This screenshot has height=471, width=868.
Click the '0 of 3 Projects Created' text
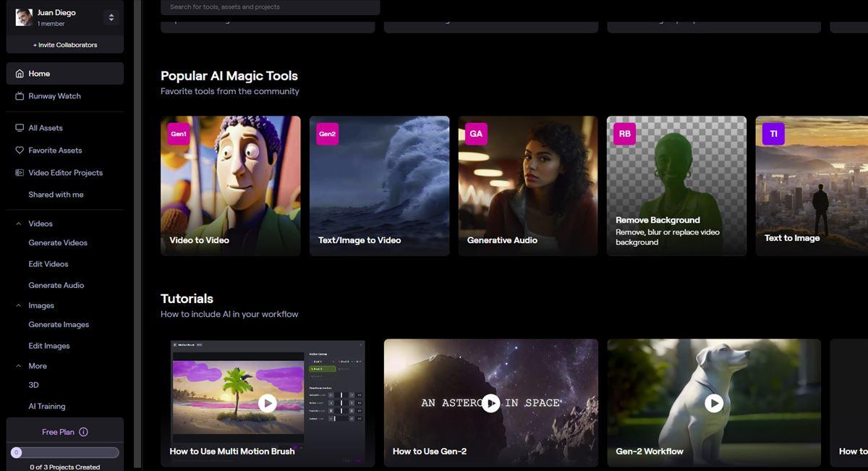pos(65,467)
